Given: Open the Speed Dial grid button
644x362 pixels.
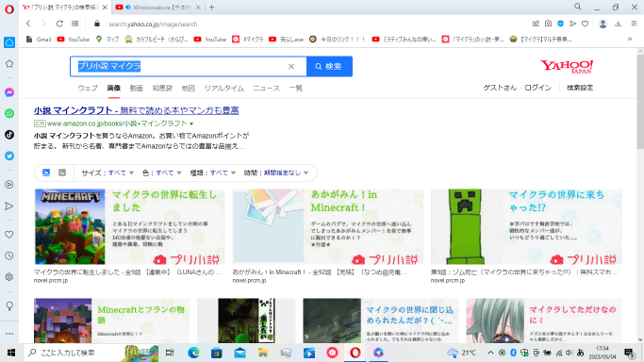Looking at the screenshot, I should tap(74, 24).
